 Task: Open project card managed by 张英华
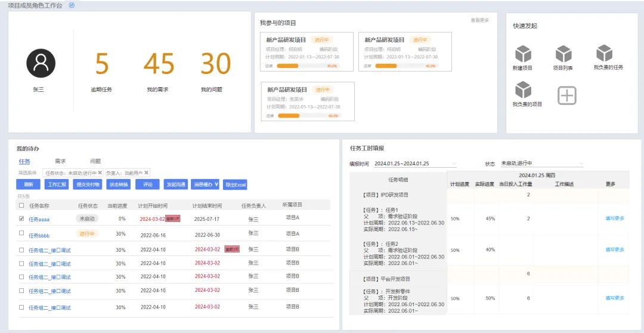point(308,101)
